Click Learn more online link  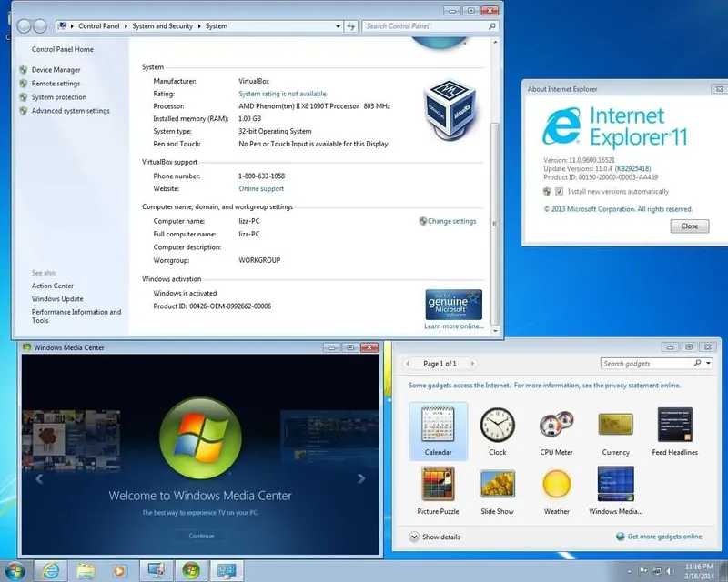[x=454, y=326]
